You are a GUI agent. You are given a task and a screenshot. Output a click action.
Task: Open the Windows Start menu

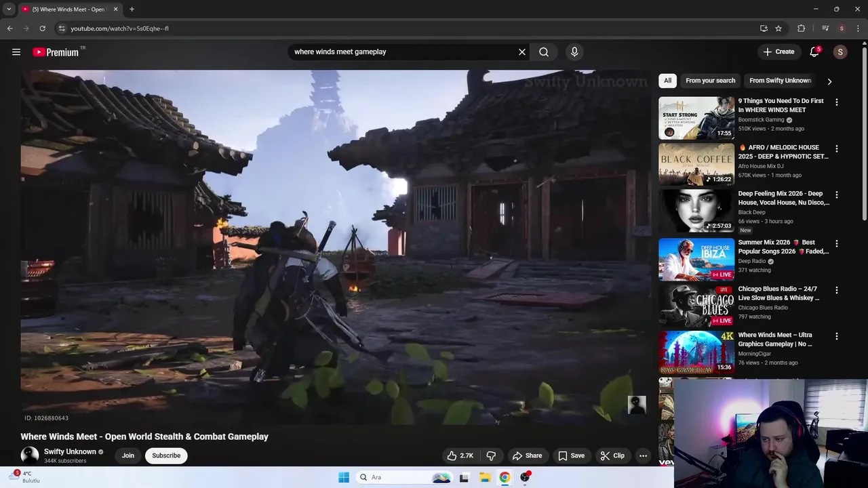[x=344, y=477]
